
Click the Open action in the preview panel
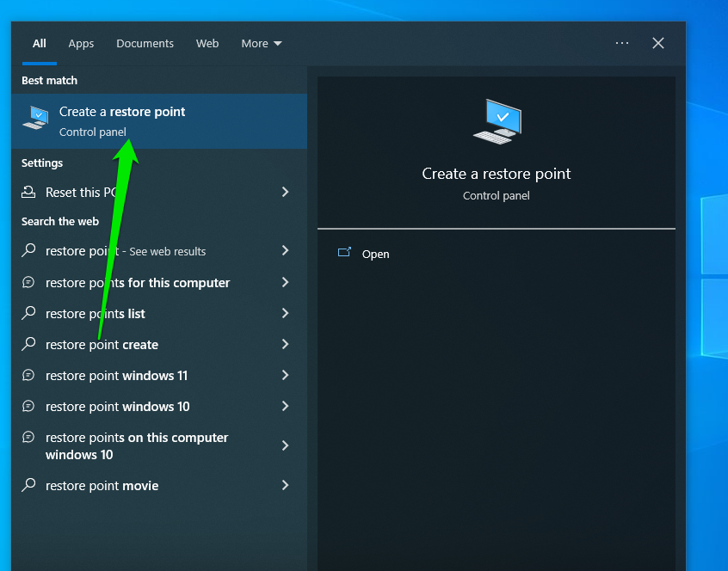click(376, 254)
